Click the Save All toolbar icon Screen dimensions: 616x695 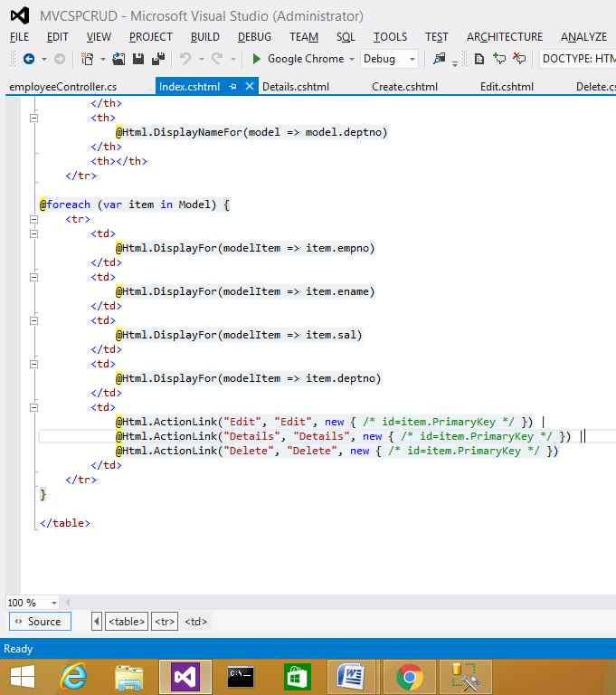156,59
